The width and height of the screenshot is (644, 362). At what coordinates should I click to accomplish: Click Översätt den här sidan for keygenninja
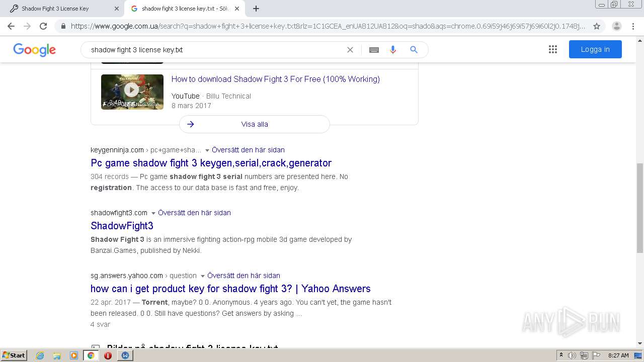pyautogui.click(x=248, y=150)
